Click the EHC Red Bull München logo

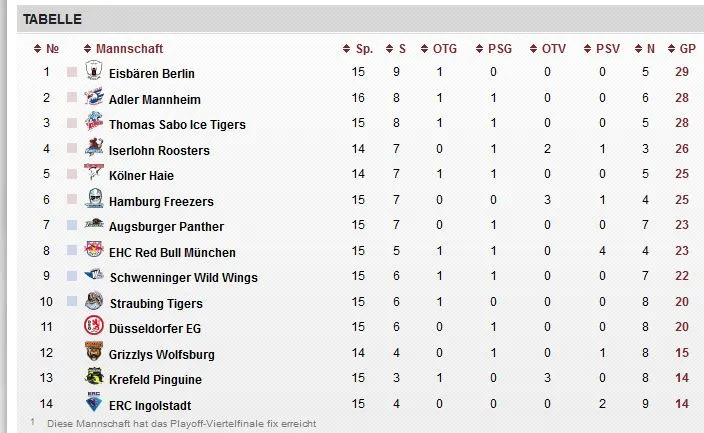(94, 252)
